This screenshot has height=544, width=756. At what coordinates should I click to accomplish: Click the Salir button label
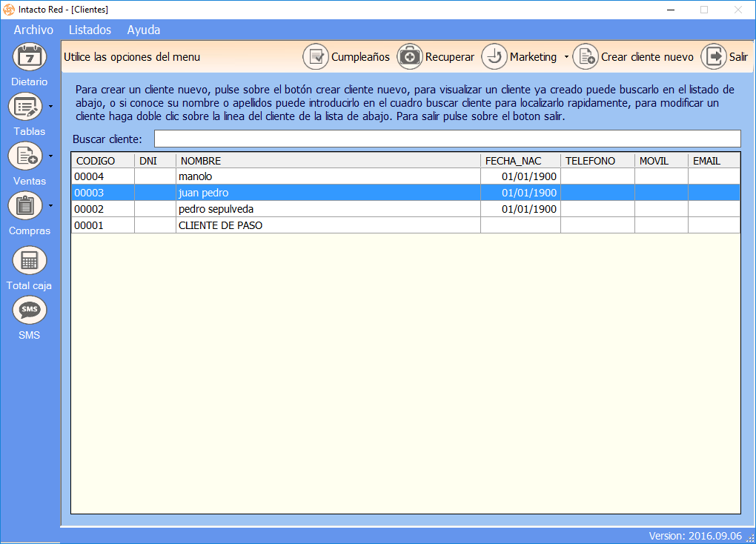(738, 57)
